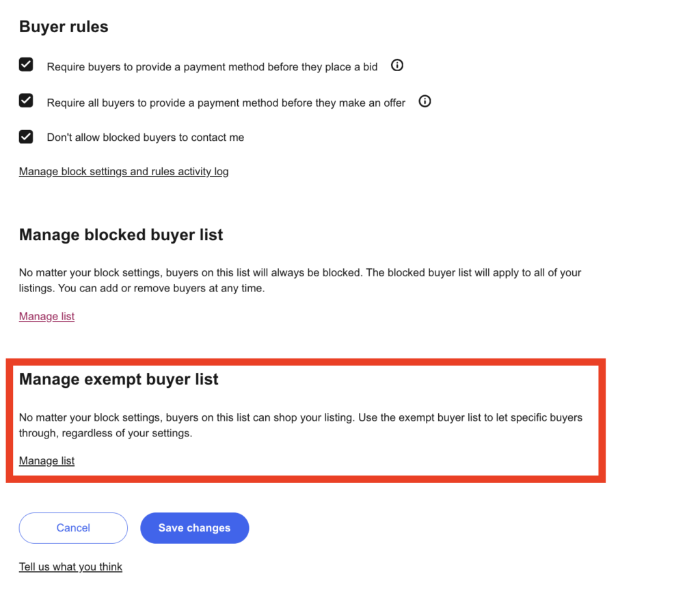700x602 pixels.
Task: Open info icon for payment before bid rule
Action: [397, 66]
